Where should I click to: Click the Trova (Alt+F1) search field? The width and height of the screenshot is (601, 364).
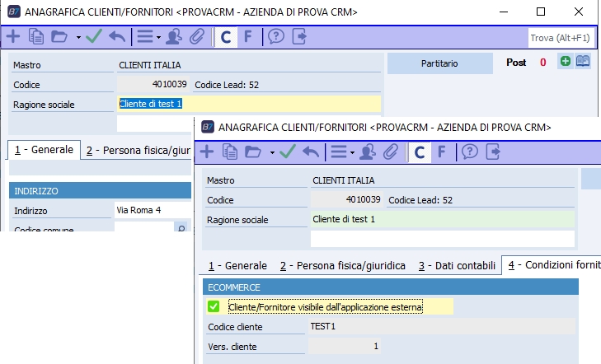(x=559, y=37)
